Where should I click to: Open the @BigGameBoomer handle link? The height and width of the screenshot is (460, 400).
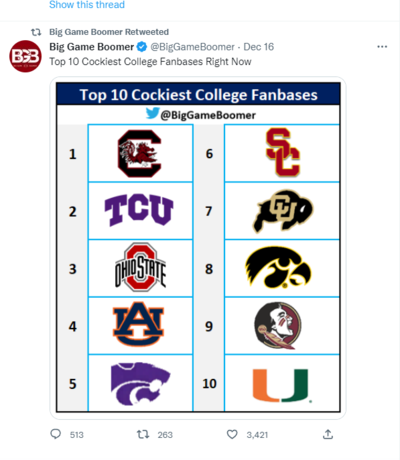pyautogui.click(x=193, y=47)
